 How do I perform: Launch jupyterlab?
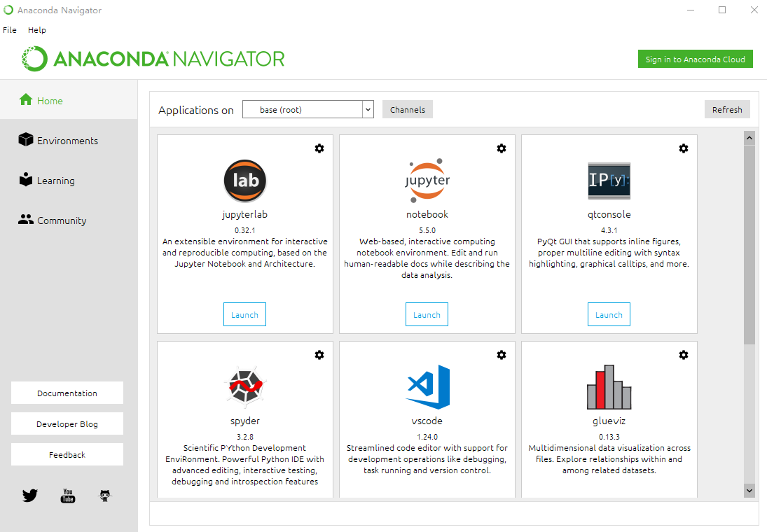244,314
